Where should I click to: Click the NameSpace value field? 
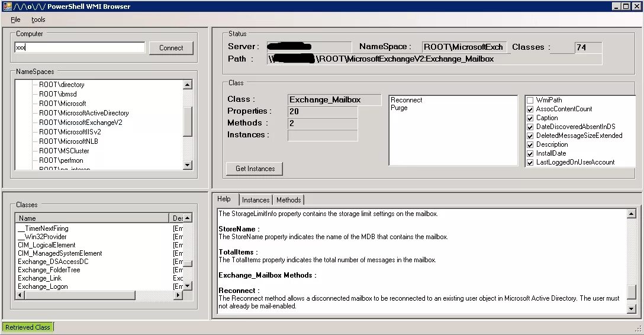pyautogui.click(x=465, y=47)
